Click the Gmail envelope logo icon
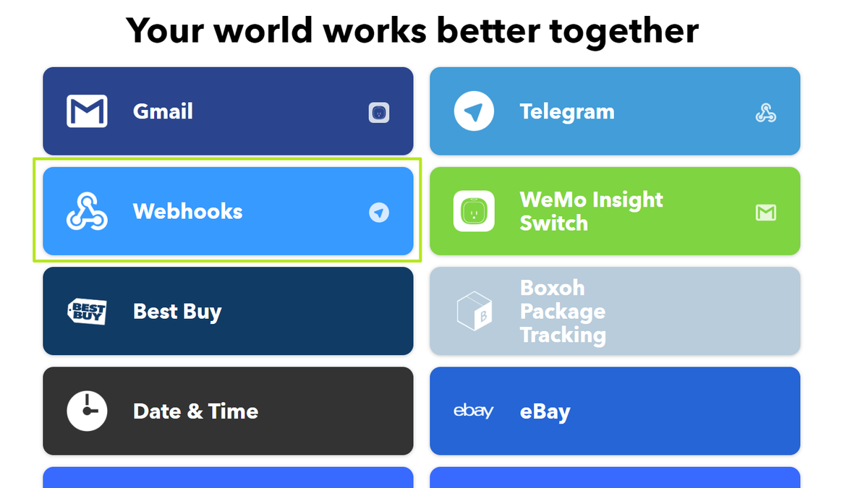The height and width of the screenshot is (488, 868). pyautogui.click(x=87, y=111)
